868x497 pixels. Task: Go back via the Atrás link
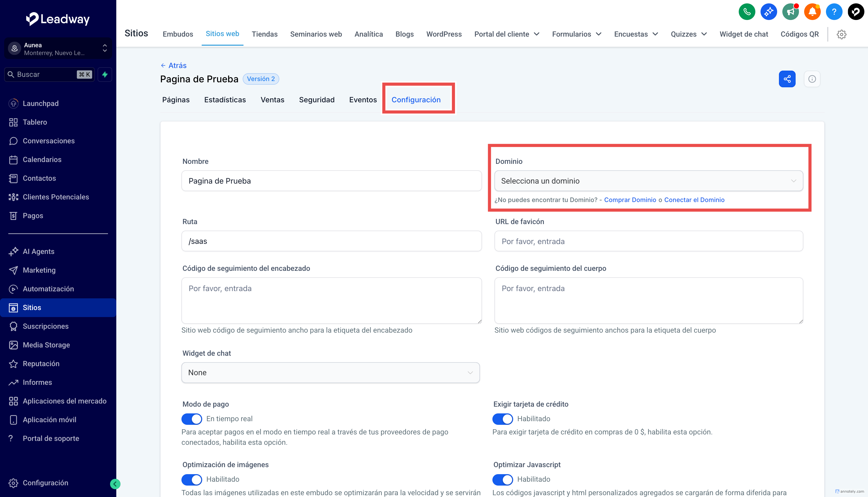coord(174,65)
